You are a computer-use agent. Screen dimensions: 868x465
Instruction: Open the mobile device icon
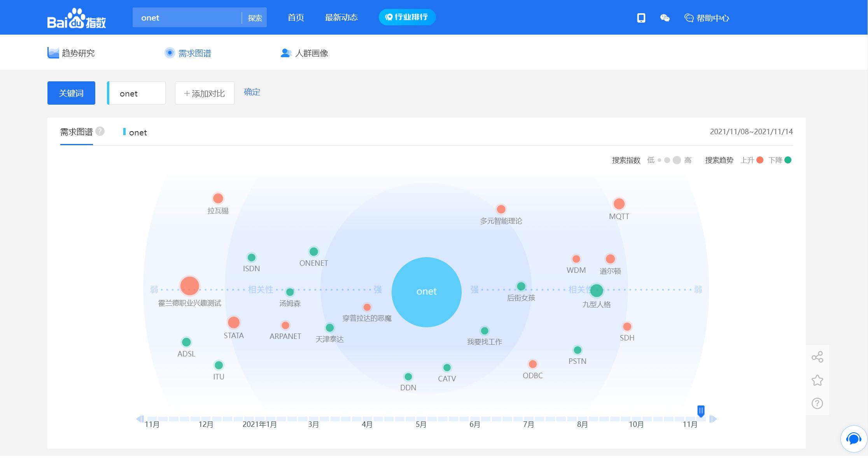coord(641,18)
